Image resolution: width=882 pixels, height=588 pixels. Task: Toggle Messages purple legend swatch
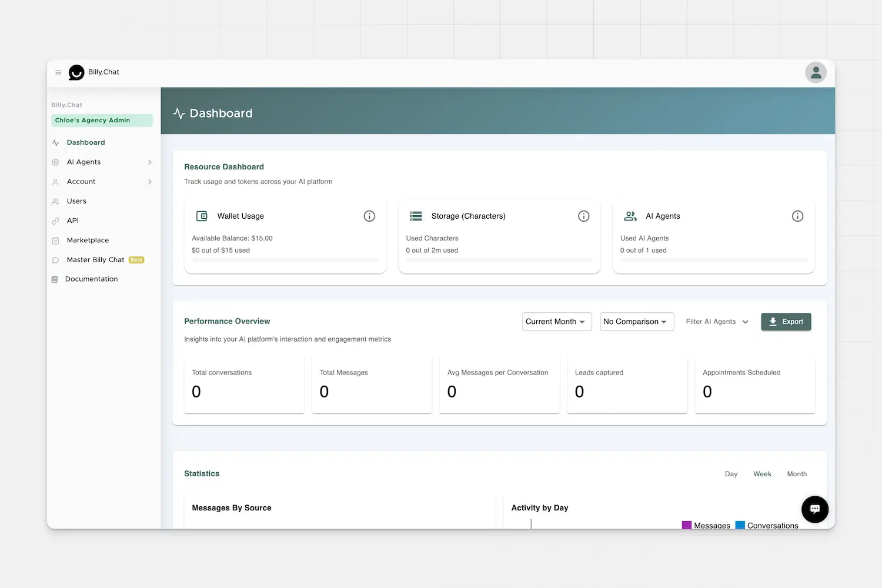(x=686, y=525)
